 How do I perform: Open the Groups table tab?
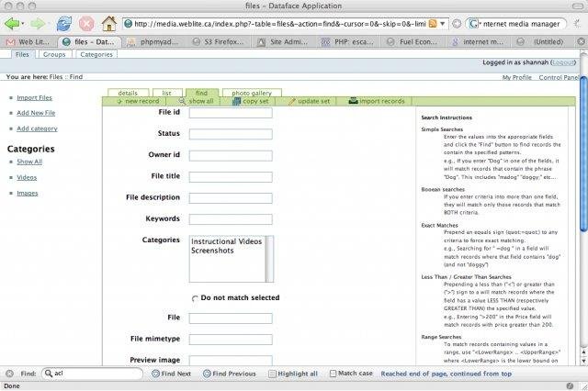54,54
